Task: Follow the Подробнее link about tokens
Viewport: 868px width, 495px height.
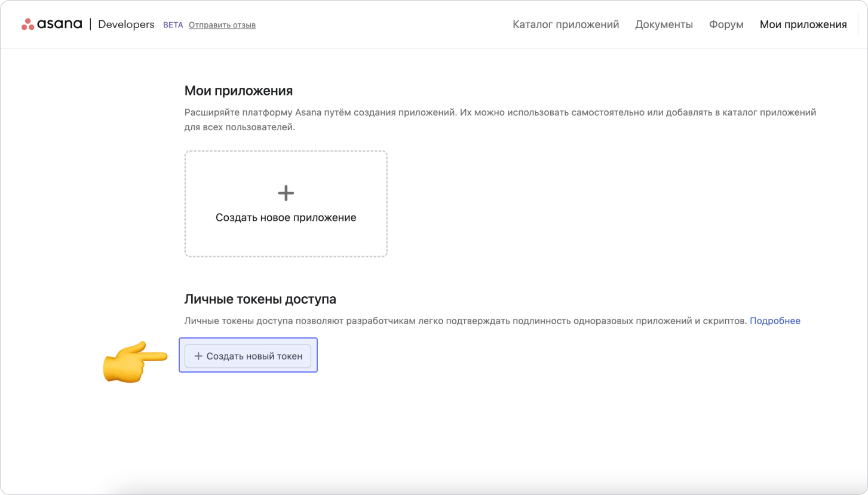Action: [775, 321]
